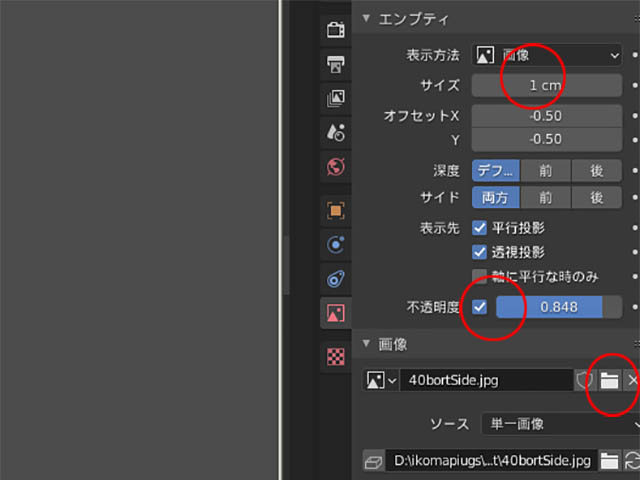Select サイド 前 option
The height and width of the screenshot is (480, 640).
pos(546,198)
